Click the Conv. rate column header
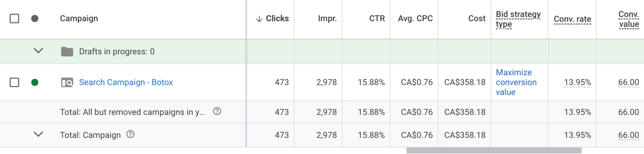The image size is (644, 154). click(572, 19)
